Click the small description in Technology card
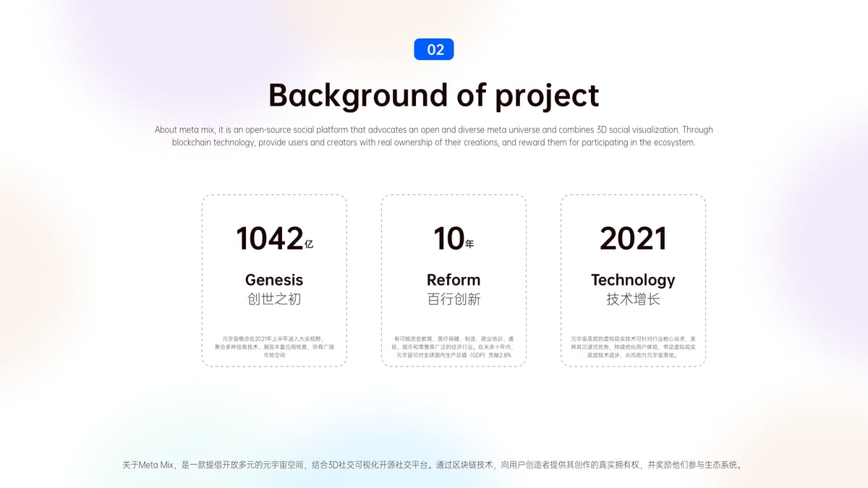The width and height of the screenshot is (868, 488). 633,346
